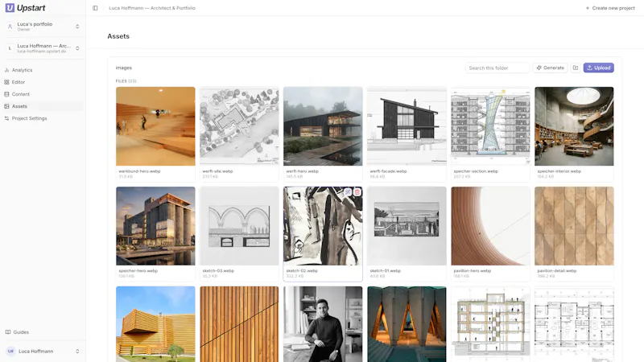This screenshot has height=362, width=644.
Task: Open the Luca Hoffmann user menu
Action: [43, 352]
